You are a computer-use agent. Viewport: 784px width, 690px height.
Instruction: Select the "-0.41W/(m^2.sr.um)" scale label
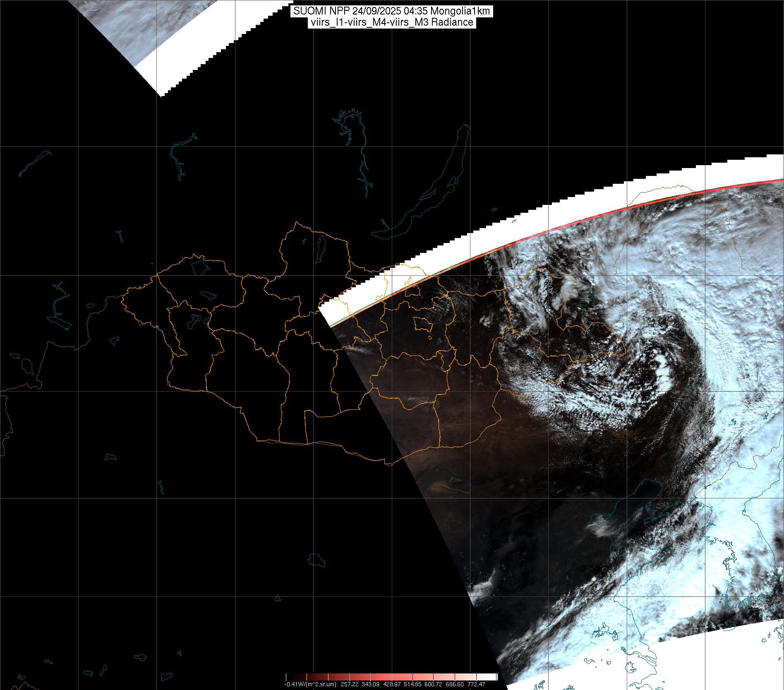tap(310, 684)
